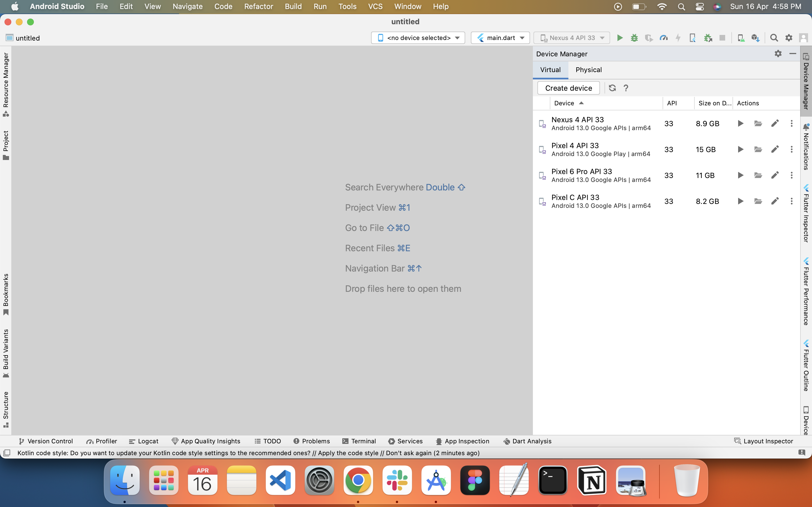Open Pixel 6 Pro folder on disk
This screenshot has width=812, height=507.
(x=758, y=175)
